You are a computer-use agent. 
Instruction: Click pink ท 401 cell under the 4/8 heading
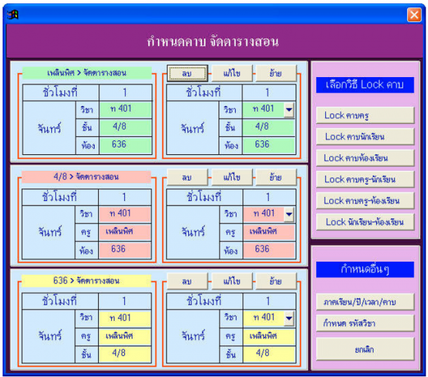[125, 214]
